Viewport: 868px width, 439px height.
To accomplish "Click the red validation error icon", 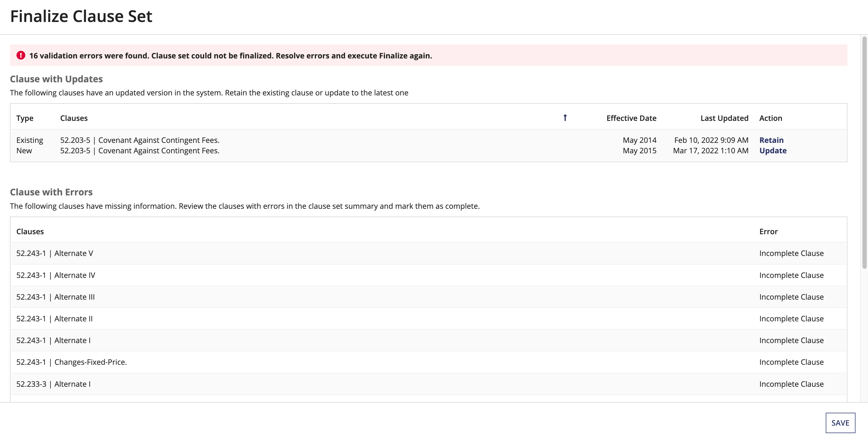I will tap(21, 55).
